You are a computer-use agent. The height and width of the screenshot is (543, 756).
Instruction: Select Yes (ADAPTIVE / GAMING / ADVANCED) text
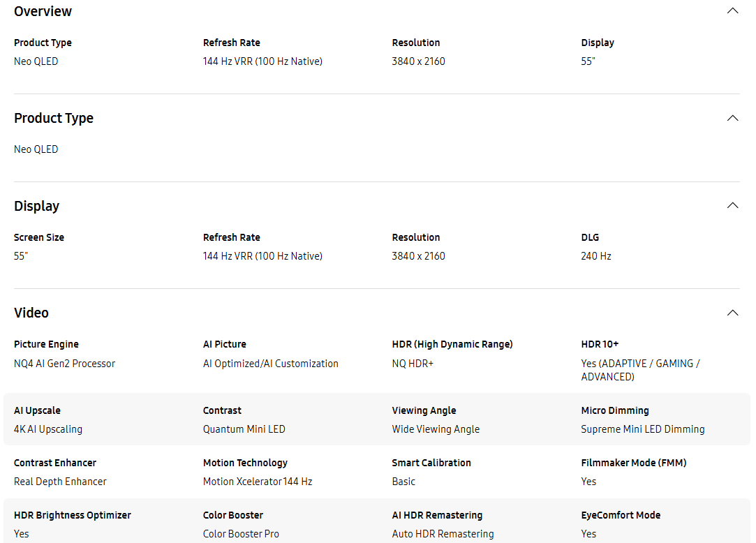[x=640, y=370]
